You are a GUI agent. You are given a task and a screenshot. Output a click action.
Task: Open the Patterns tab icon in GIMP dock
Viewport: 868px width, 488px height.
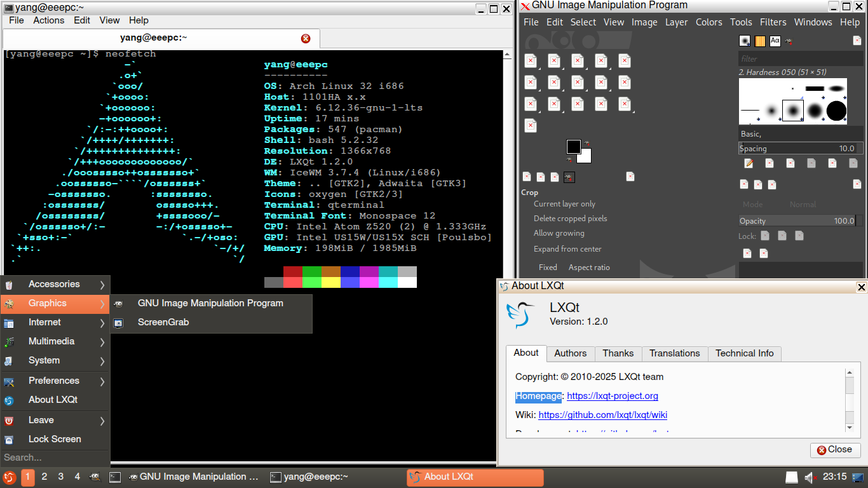pos(760,41)
